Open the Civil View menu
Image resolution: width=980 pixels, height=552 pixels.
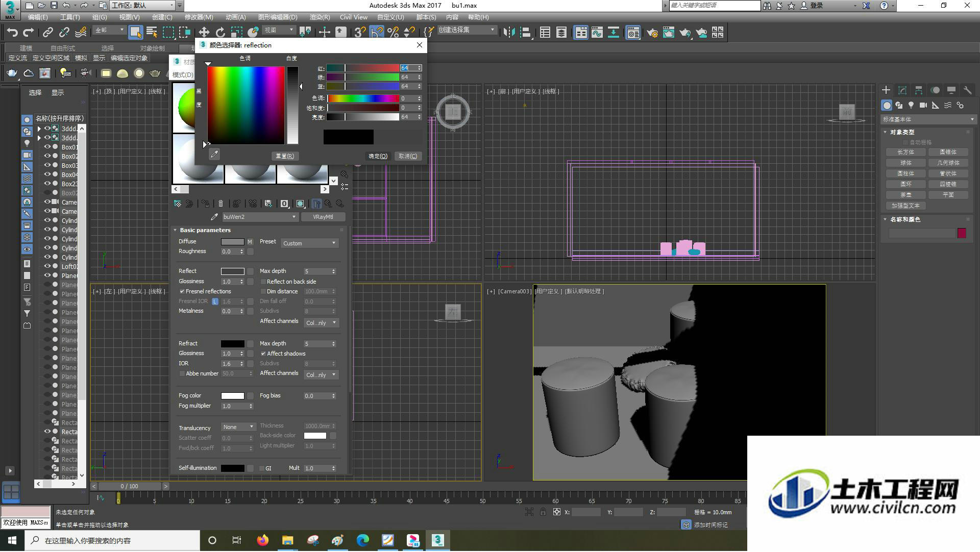coord(354,17)
